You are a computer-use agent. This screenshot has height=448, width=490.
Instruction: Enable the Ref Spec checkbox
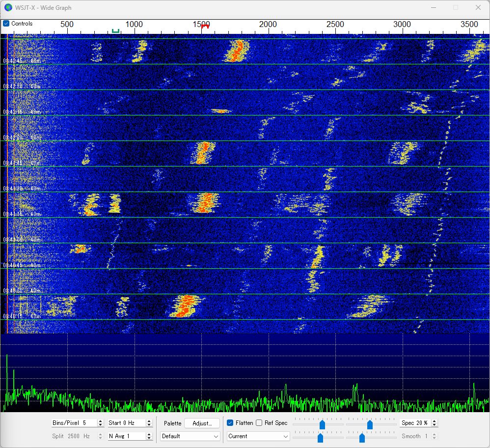click(x=259, y=423)
